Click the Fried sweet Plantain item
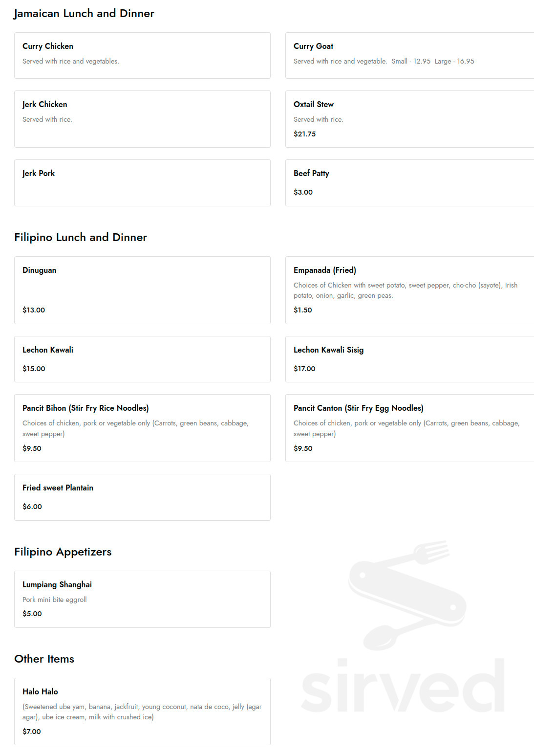Viewport: 534px width, 756px height. pos(142,497)
